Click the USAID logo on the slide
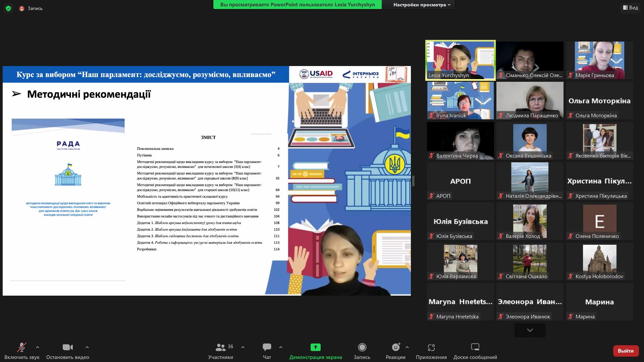Image resolution: width=644 pixels, height=362 pixels. pos(316,74)
